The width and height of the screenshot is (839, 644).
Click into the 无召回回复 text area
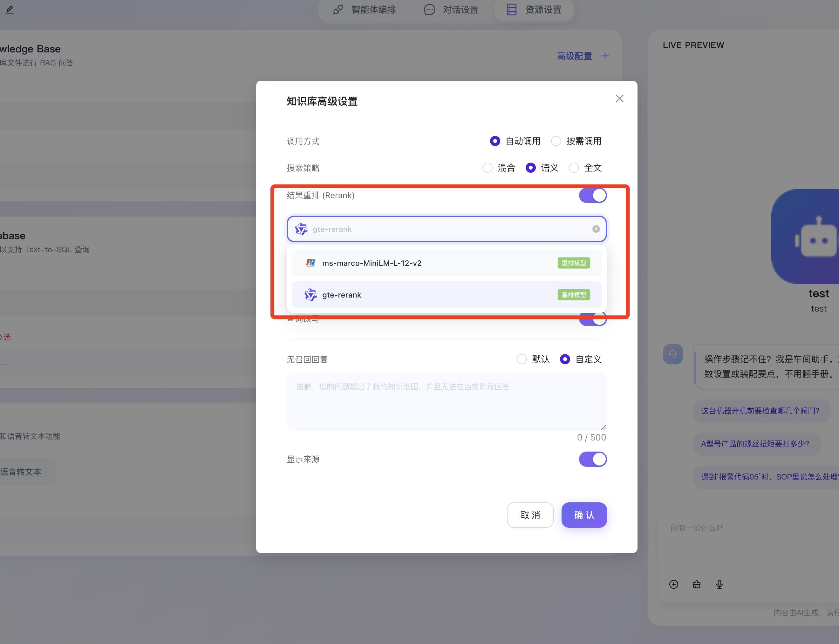[x=446, y=401]
